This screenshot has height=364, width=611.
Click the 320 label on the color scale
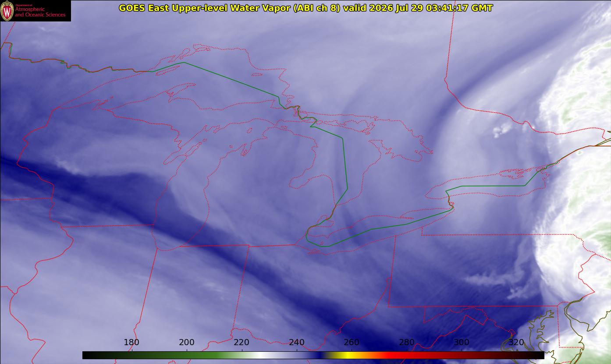[x=517, y=343]
